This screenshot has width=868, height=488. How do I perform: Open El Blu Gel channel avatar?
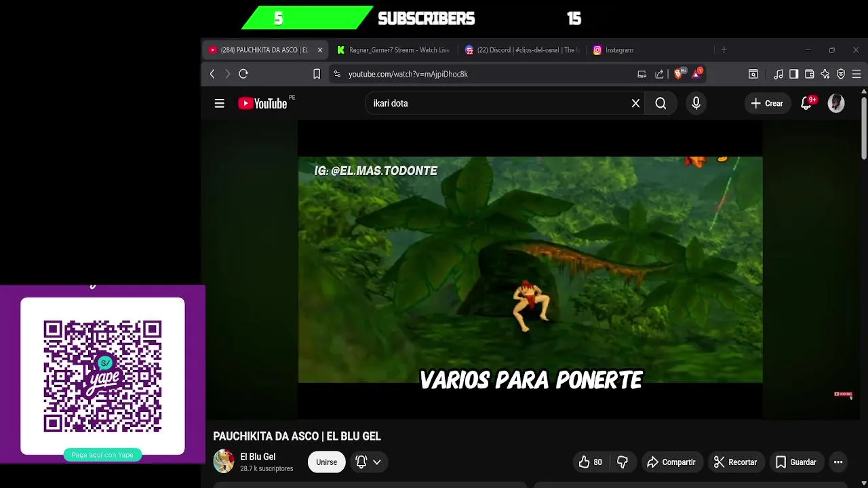click(x=224, y=462)
